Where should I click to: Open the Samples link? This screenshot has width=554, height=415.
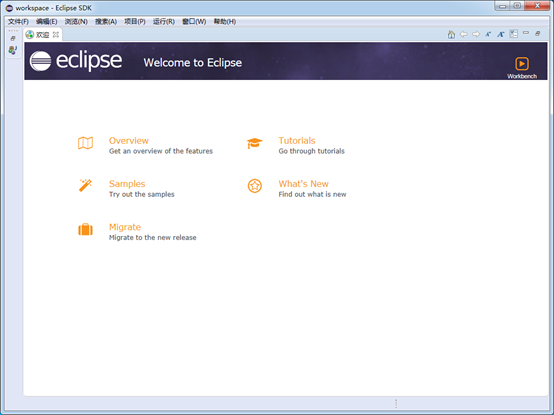(127, 184)
